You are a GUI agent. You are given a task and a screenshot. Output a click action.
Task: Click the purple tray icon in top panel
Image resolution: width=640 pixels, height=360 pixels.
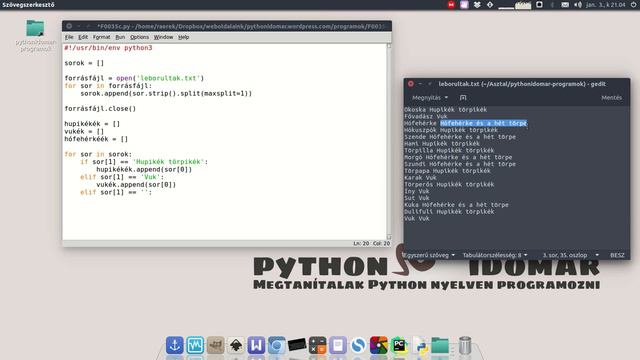pos(464,5)
